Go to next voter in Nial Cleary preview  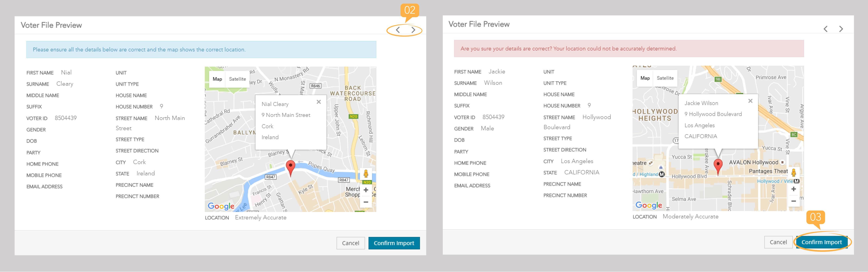413,30
